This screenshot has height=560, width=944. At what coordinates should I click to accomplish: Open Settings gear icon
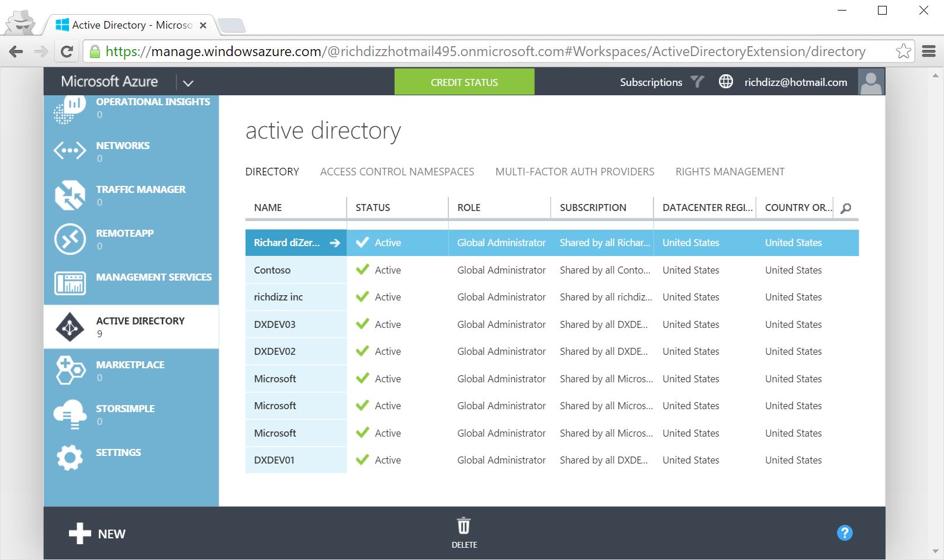pyautogui.click(x=70, y=458)
